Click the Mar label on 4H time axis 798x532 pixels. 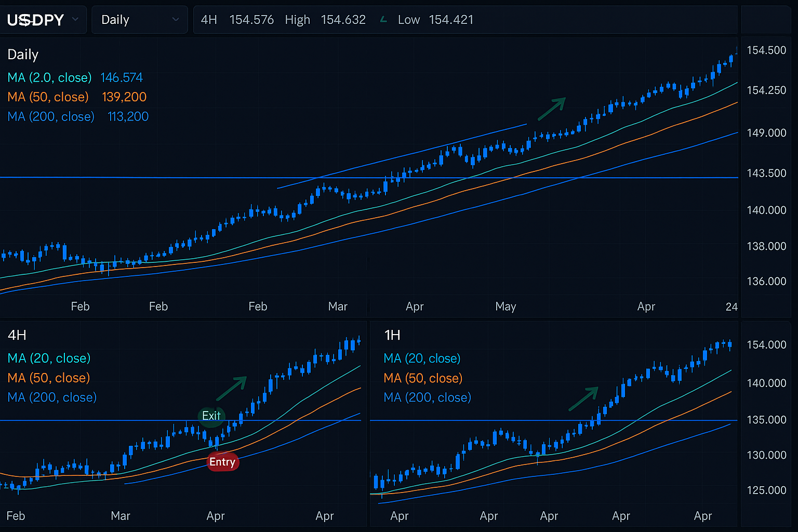tap(121, 516)
